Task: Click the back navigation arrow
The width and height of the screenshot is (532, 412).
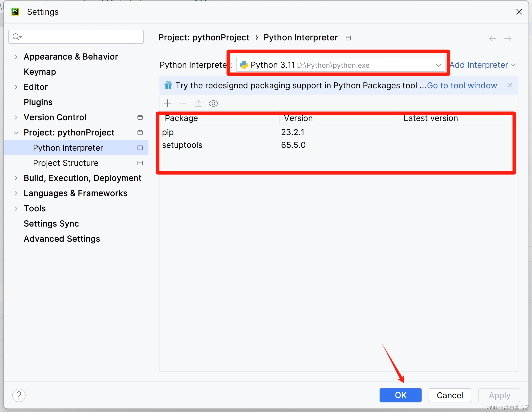Action: [493, 38]
